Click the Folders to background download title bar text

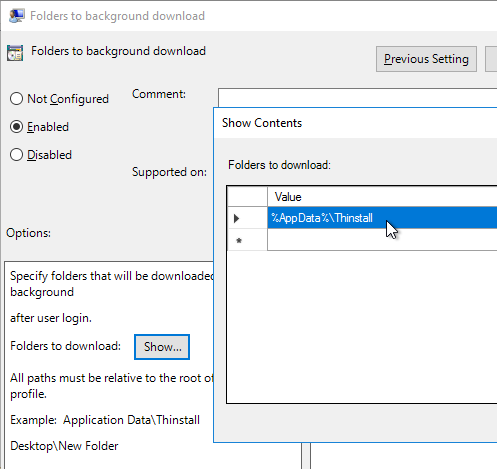(117, 16)
